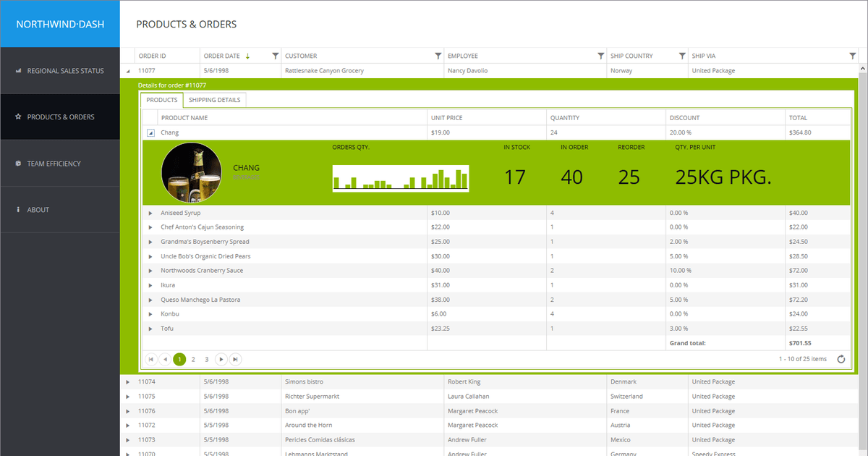Collapse the Chang product detail panel
Screen dimensions: 868x456
point(150,132)
